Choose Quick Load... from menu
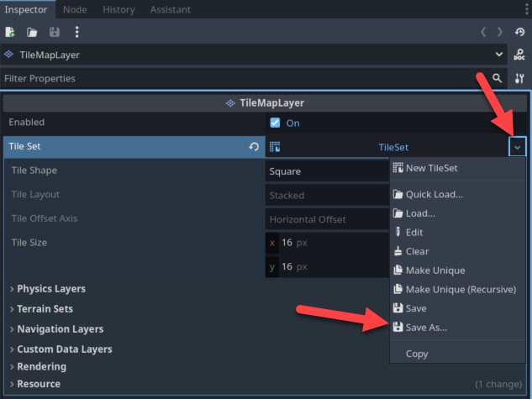The height and width of the screenshot is (399, 532). pyautogui.click(x=457, y=194)
